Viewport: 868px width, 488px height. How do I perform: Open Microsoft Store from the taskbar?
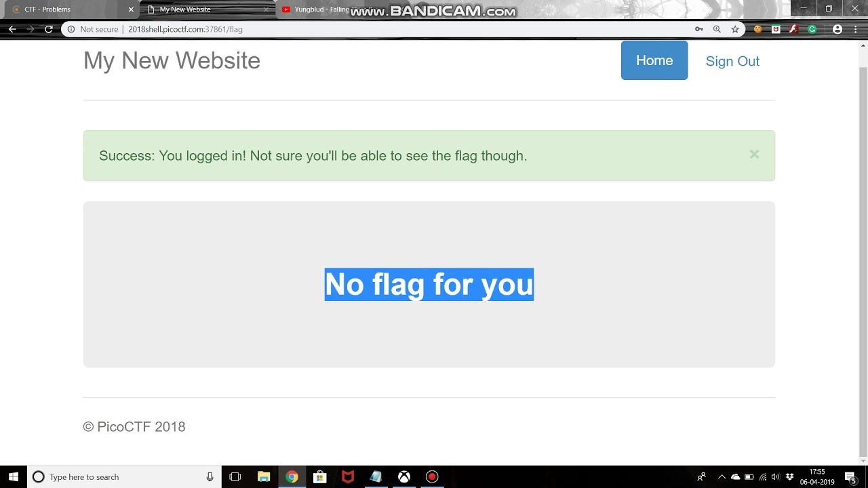(x=319, y=476)
